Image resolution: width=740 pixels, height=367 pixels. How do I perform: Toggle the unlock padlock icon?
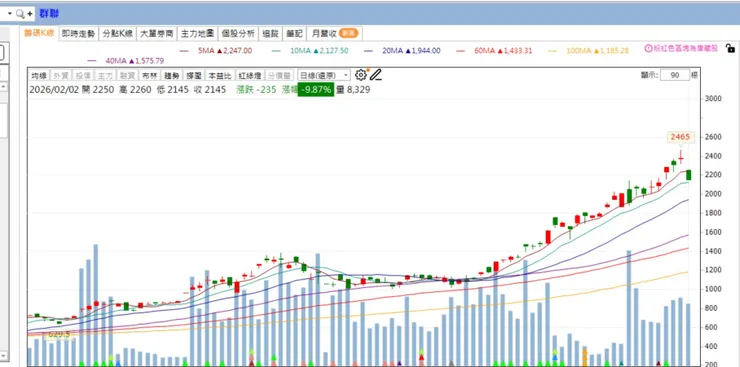tap(730, 48)
